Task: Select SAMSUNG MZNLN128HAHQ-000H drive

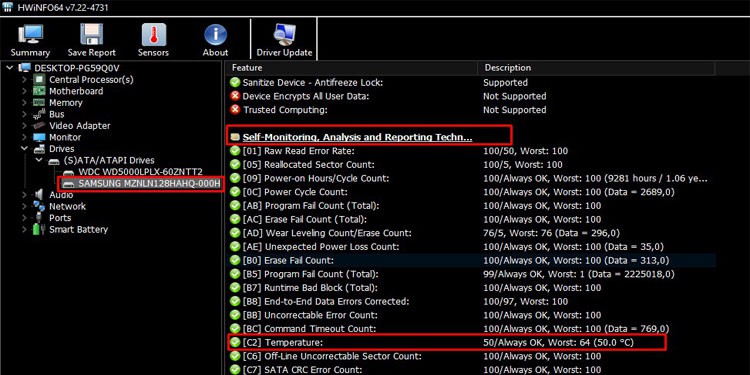Action: coord(149,184)
